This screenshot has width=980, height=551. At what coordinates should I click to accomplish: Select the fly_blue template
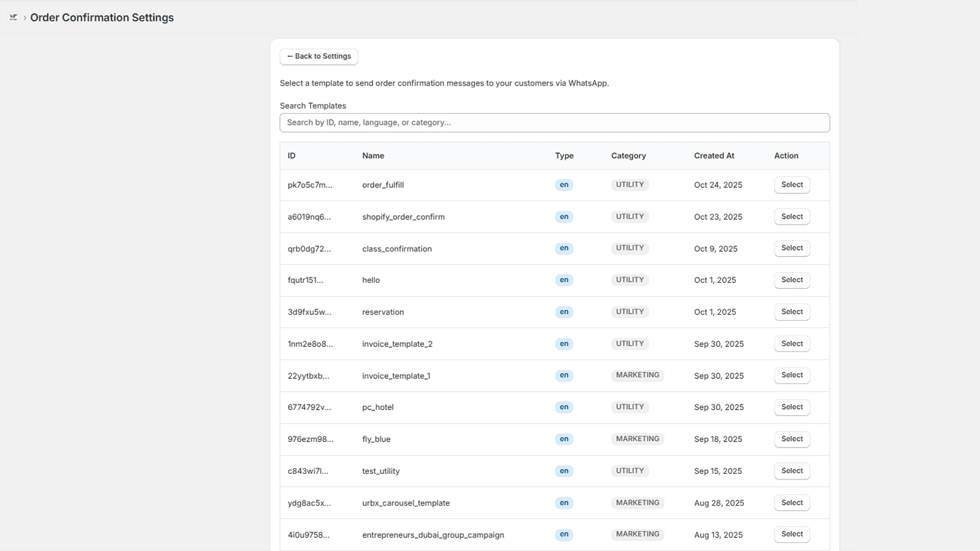click(x=792, y=439)
